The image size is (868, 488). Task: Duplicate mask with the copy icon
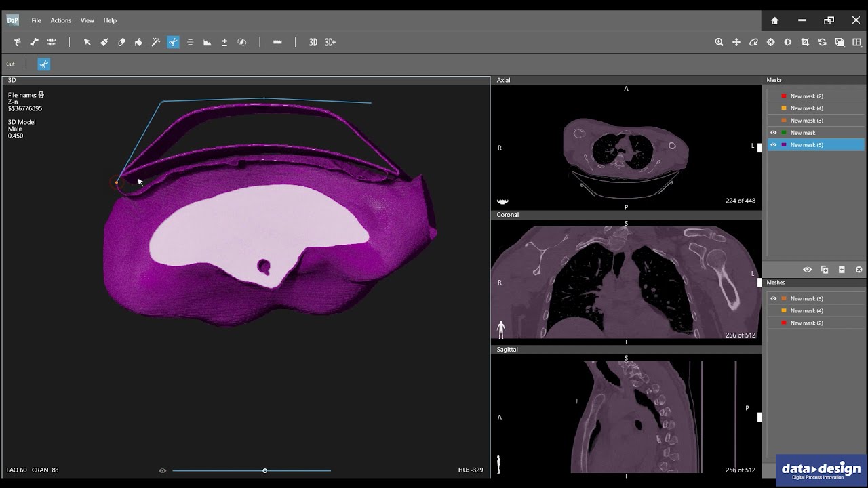[825, 270]
